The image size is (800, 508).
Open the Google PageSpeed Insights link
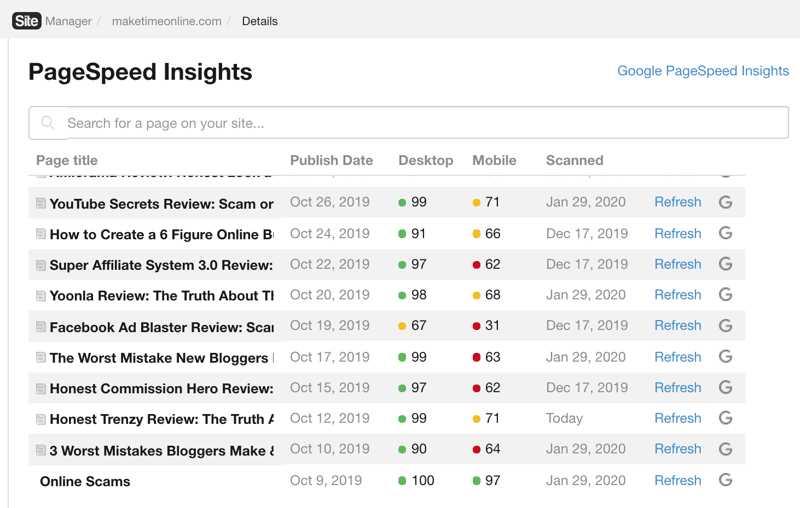(703, 71)
